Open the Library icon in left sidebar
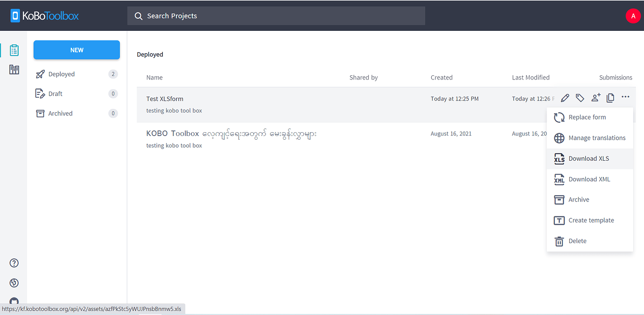Image resolution: width=644 pixels, height=315 pixels. tap(14, 70)
